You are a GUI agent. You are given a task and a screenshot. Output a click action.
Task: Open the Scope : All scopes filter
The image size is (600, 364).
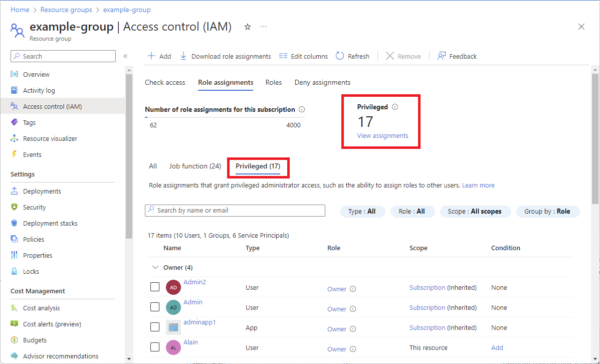475,211
